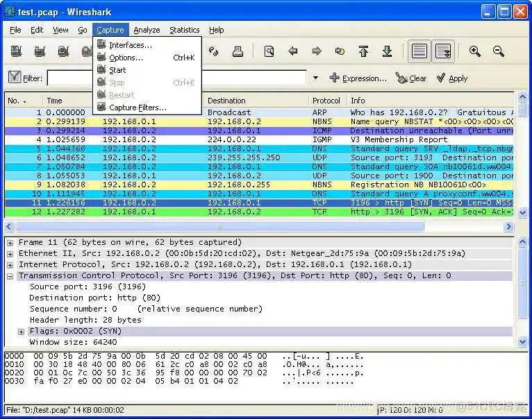
Task: Collapse the Transmission Control Protocol node
Action: point(10,276)
